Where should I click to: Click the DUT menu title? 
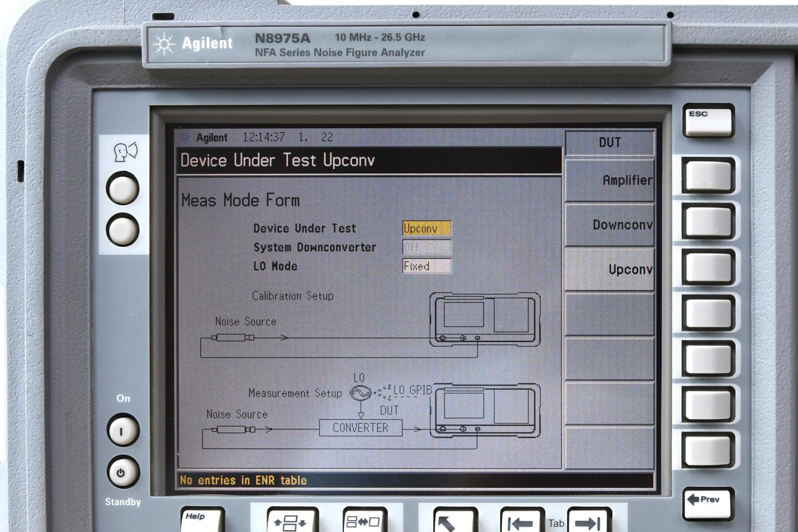click(610, 143)
